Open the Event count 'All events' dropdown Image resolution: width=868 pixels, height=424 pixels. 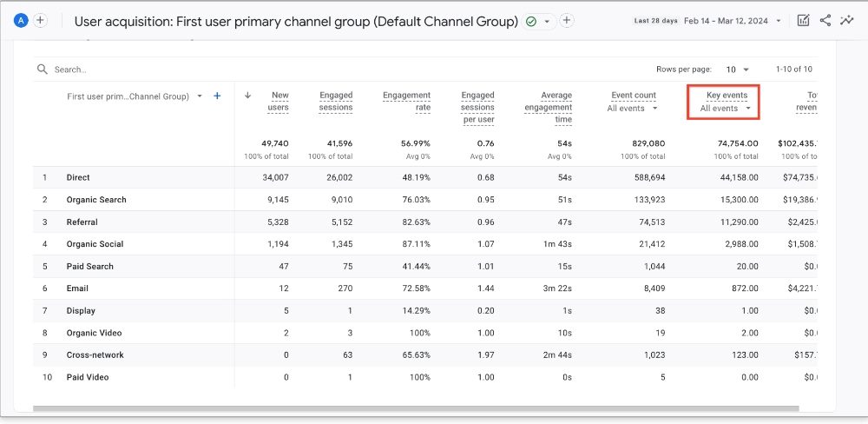click(632, 109)
